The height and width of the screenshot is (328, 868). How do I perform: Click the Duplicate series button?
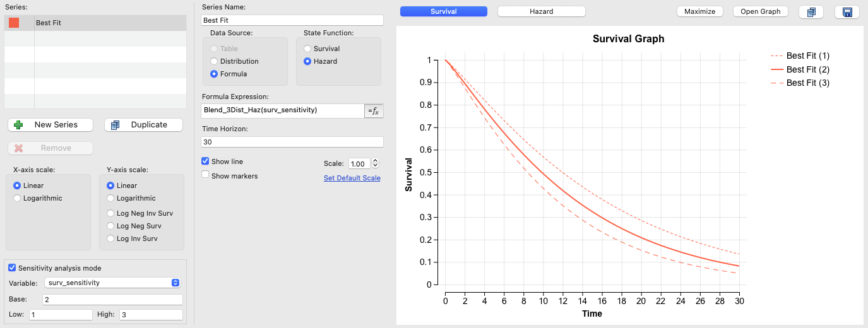coord(143,125)
